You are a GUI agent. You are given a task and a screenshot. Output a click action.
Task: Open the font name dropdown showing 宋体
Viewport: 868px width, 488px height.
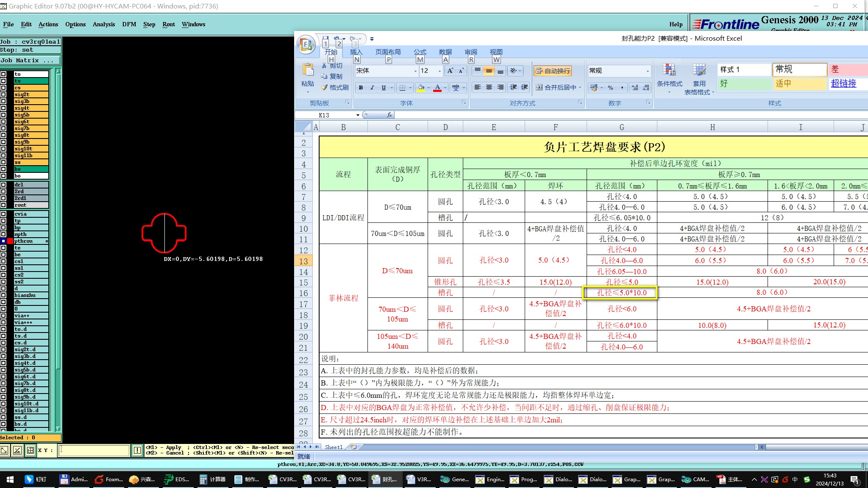coord(415,71)
